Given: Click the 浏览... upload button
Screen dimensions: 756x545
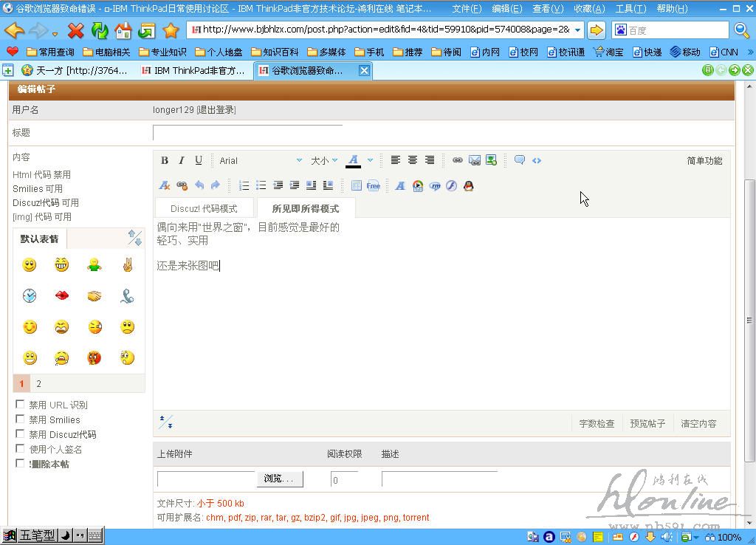Looking at the screenshot, I should 279,479.
